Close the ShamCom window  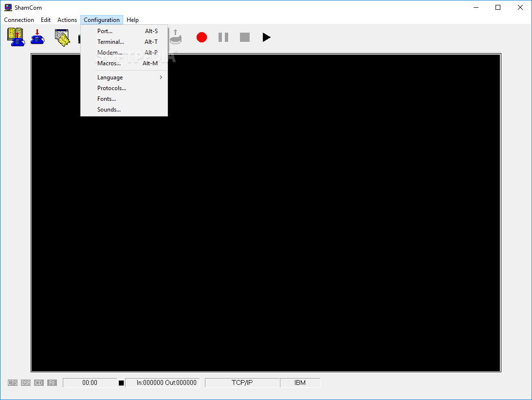520,7
